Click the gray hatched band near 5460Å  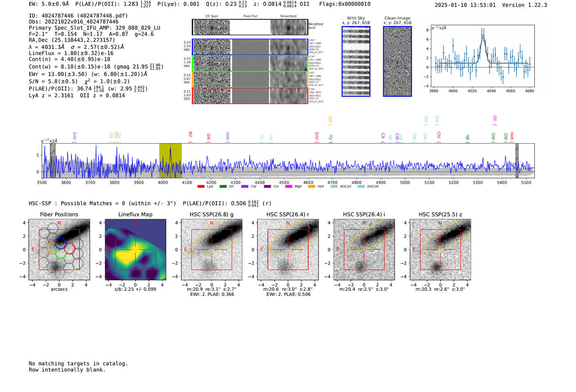point(517,161)
